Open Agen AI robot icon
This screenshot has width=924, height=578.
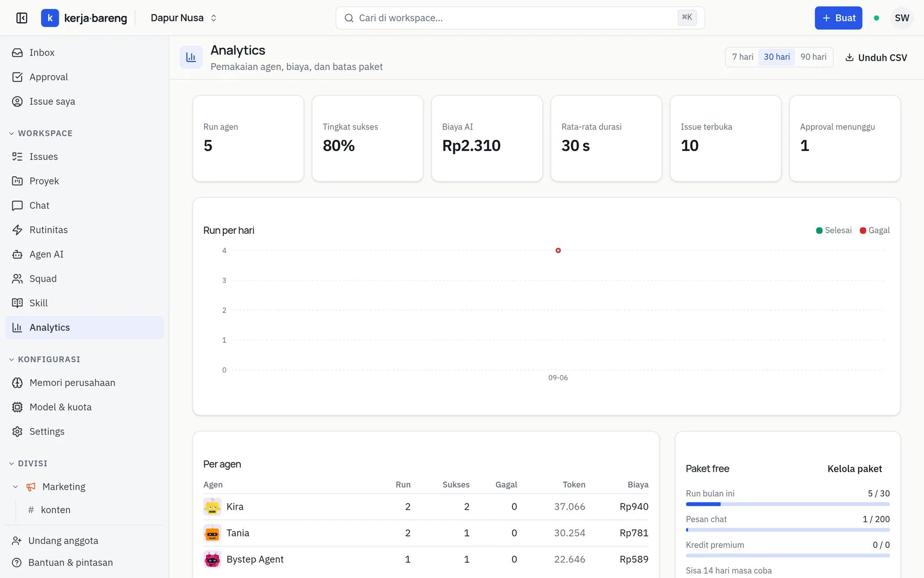17,254
